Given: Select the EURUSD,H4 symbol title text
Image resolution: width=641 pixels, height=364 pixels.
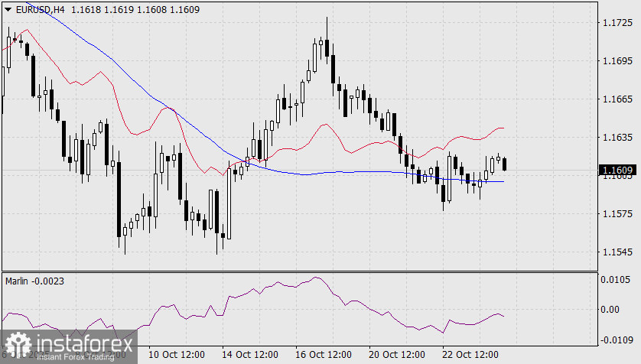Looking at the screenshot, I should 40,9.
